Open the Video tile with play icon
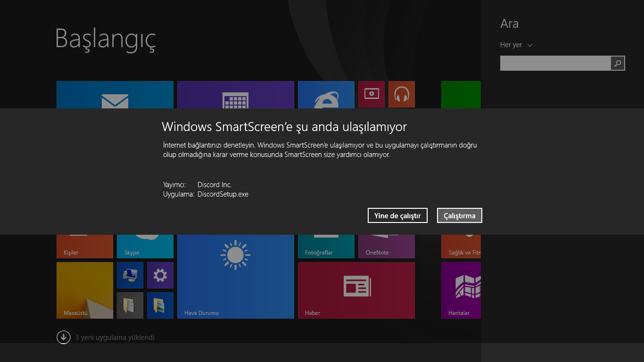Image resolution: width=644 pixels, height=362 pixels. click(x=372, y=94)
